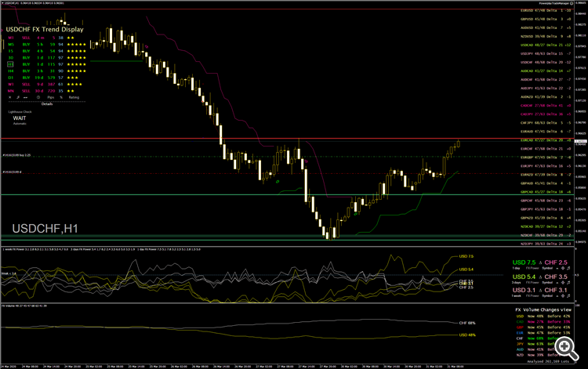Click the CHF 68% volume line label
The image size is (588, 369).
467,323
